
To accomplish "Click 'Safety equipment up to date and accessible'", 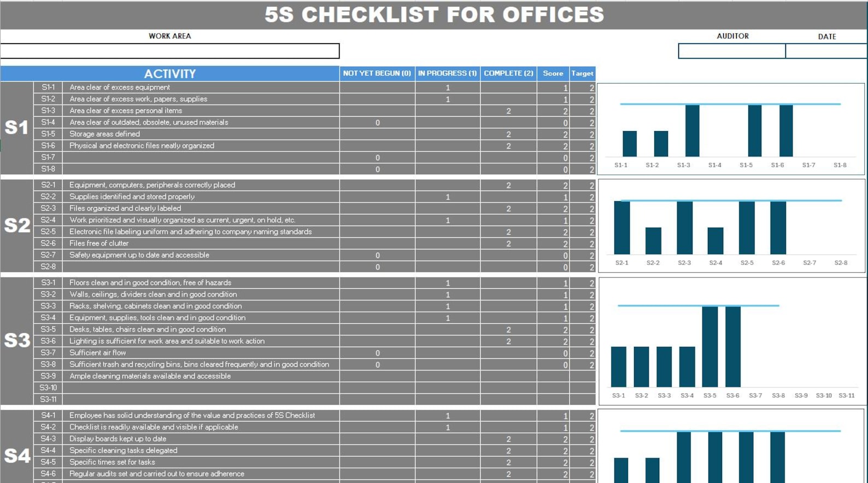I will click(201, 255).
